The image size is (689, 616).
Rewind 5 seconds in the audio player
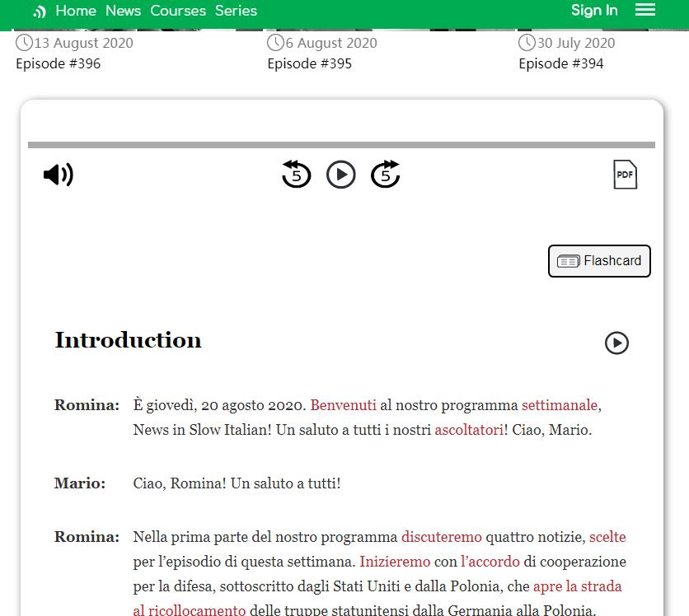click(x=296, y=174)
